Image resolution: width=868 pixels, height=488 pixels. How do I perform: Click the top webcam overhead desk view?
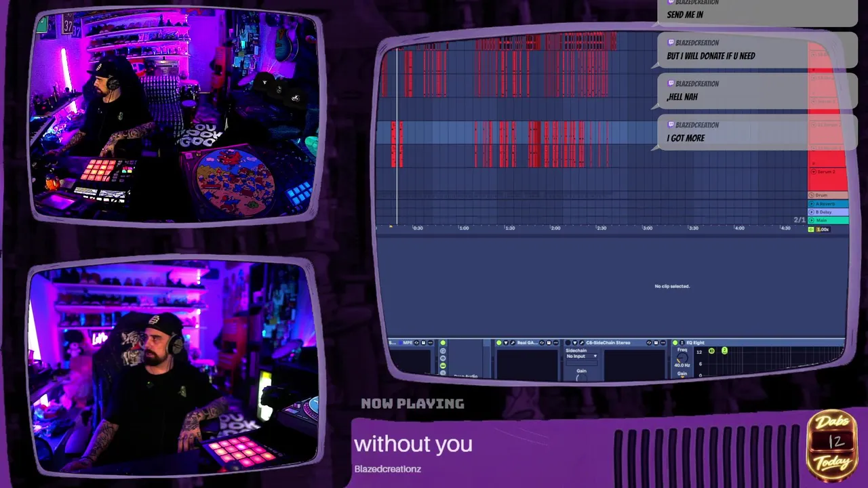(174, 115)
